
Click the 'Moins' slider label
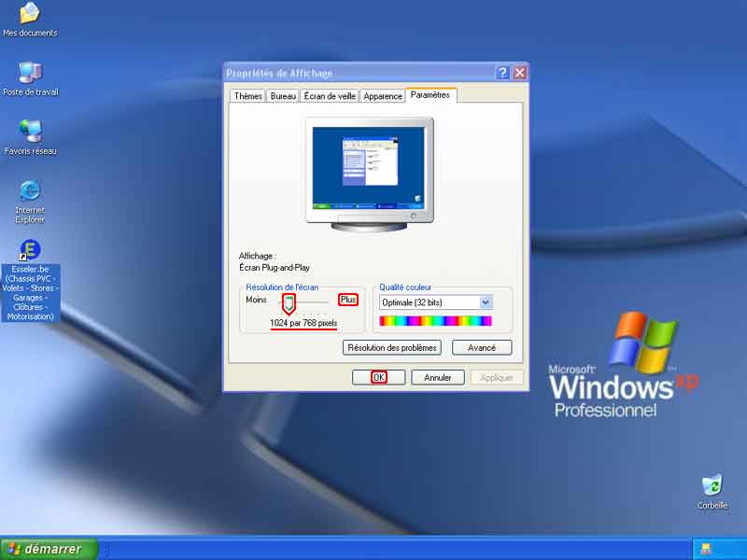256,300
